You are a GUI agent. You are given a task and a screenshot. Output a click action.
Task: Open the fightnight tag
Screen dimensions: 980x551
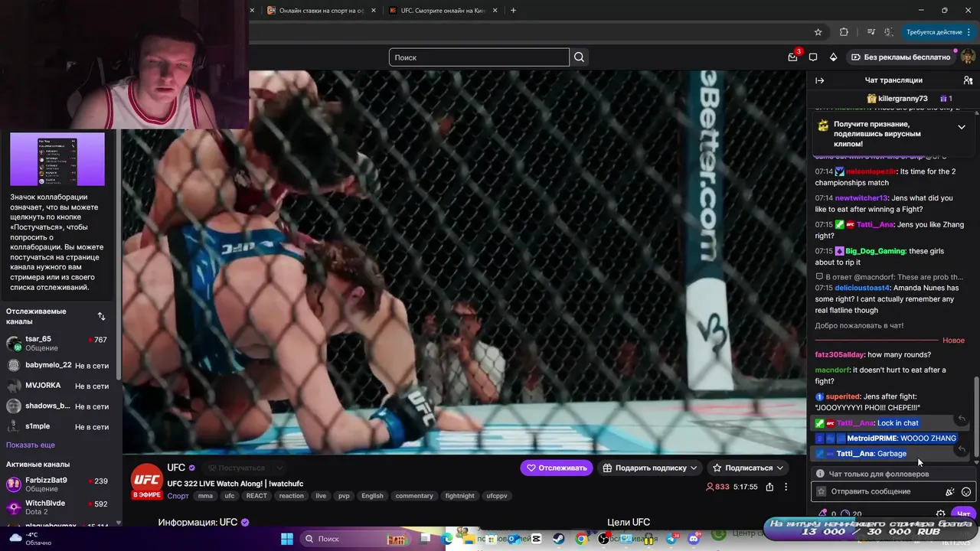click(x=459, y=496)
